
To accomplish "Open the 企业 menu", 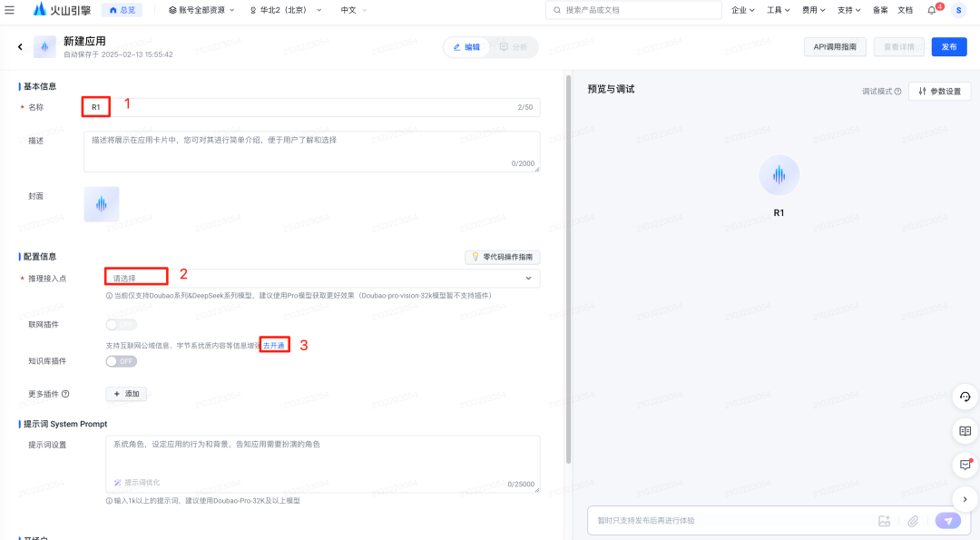I will click(742, 10).
